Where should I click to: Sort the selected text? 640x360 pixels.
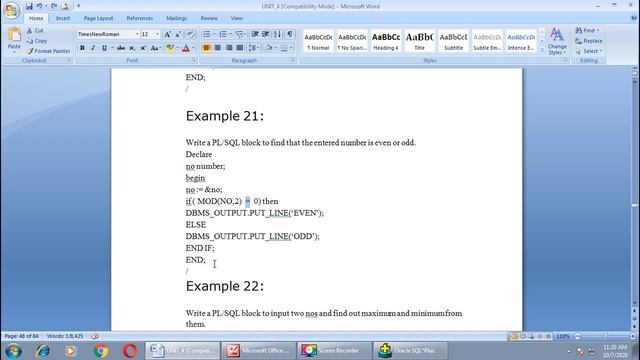(x=278, y=34)
